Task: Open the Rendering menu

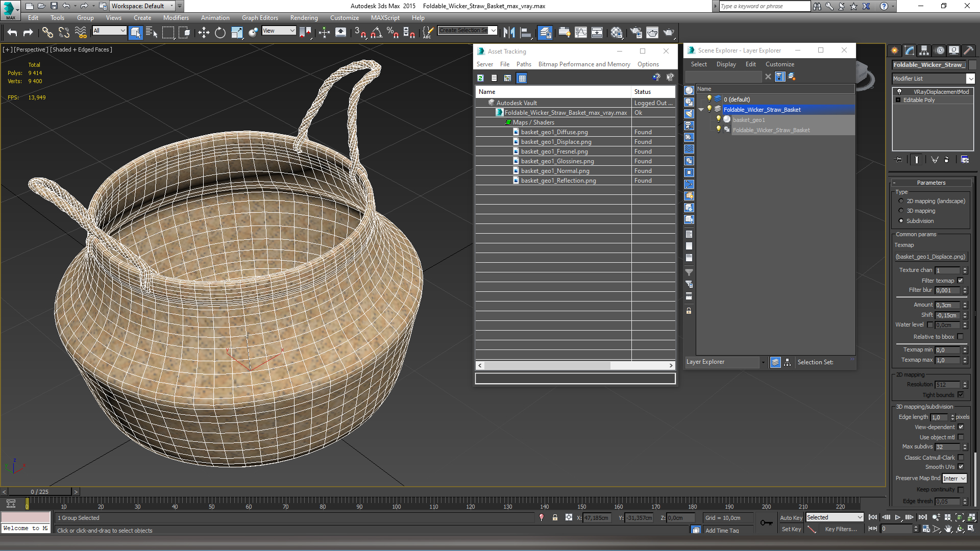Action: coord(304,18)
